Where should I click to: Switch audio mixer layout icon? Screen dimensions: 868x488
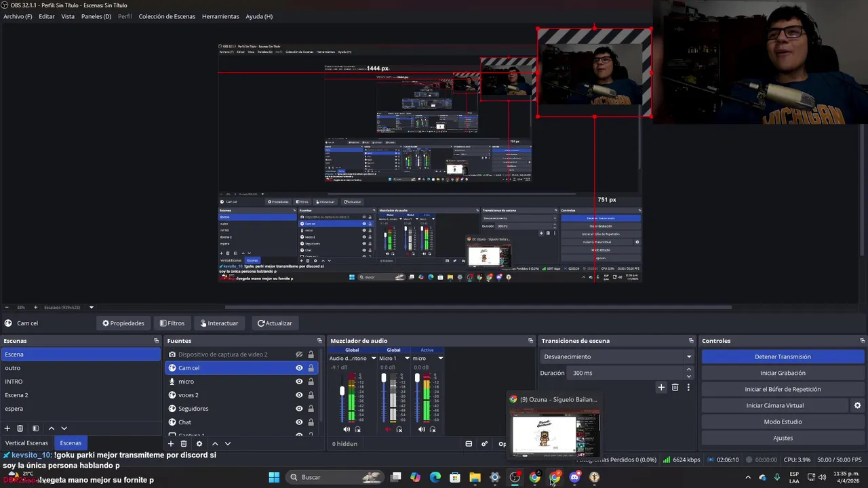pyautogui.click(x=469, y=444)
